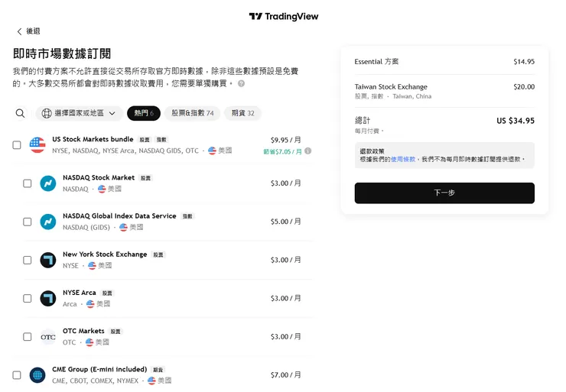Click US flag in bundle exchange list row

213,151
